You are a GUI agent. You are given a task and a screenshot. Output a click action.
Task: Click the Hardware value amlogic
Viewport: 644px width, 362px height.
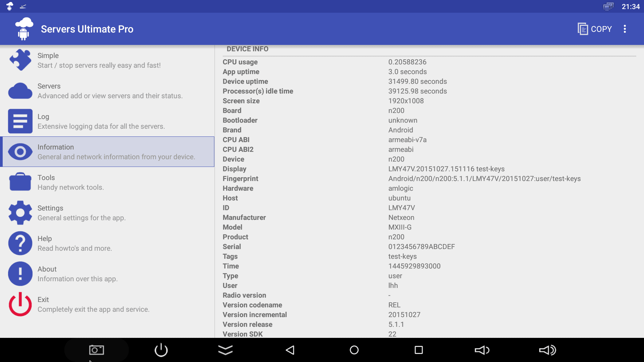coord(401,188)
